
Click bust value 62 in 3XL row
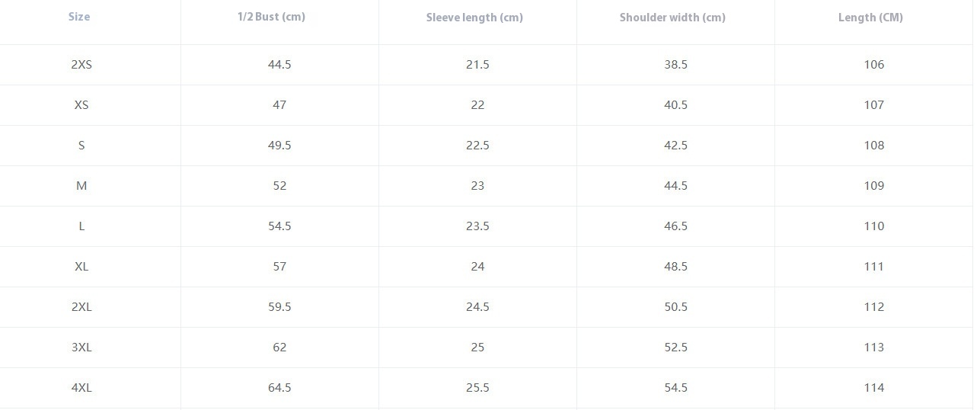coord(279,348)
